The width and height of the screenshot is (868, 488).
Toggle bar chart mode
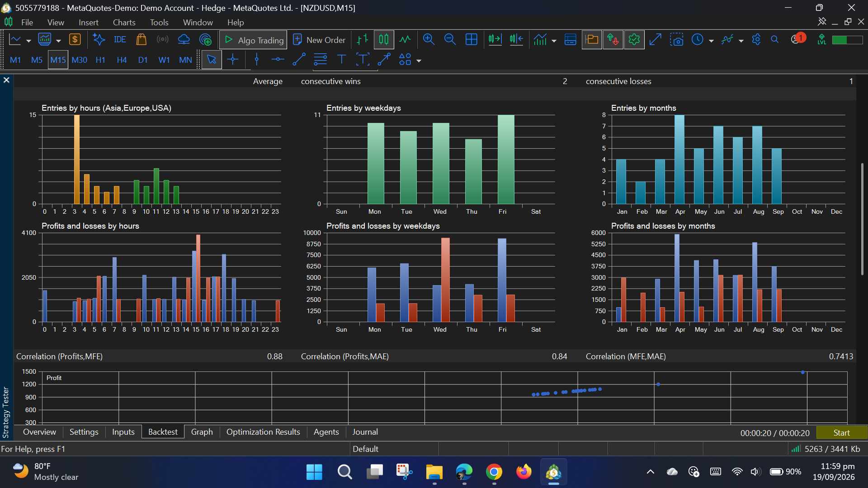(362, 40)
